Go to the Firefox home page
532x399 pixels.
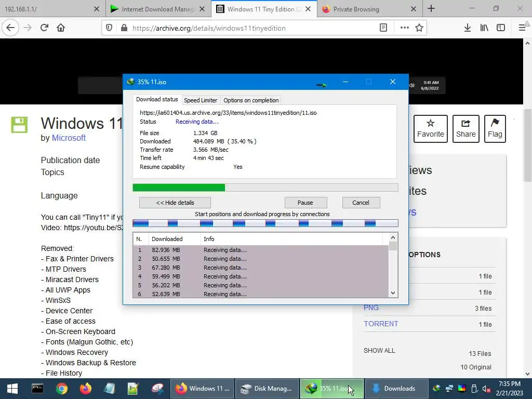tap(61, 28)
